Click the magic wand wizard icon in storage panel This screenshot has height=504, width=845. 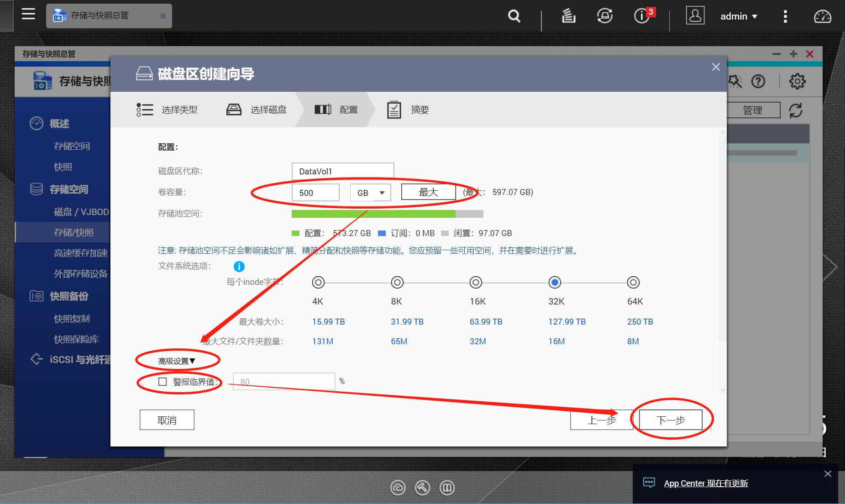735,82
